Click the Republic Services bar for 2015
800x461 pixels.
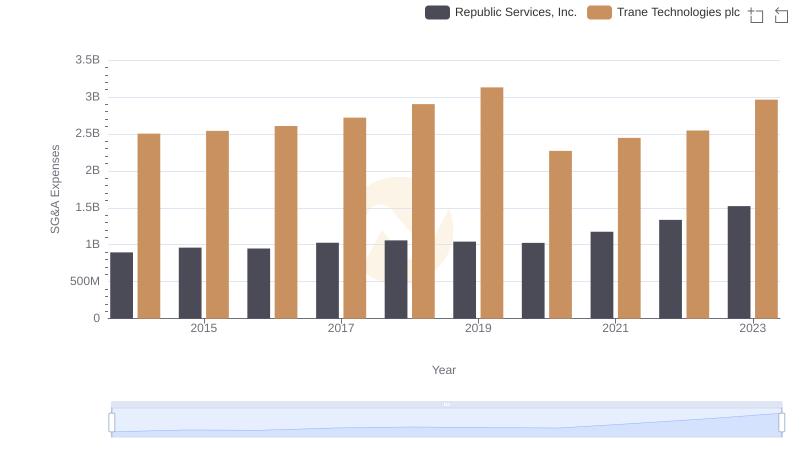coord(190,283)
